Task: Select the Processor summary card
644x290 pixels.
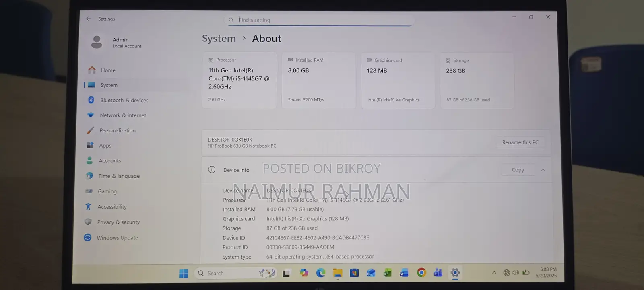Action: point(239,80)
